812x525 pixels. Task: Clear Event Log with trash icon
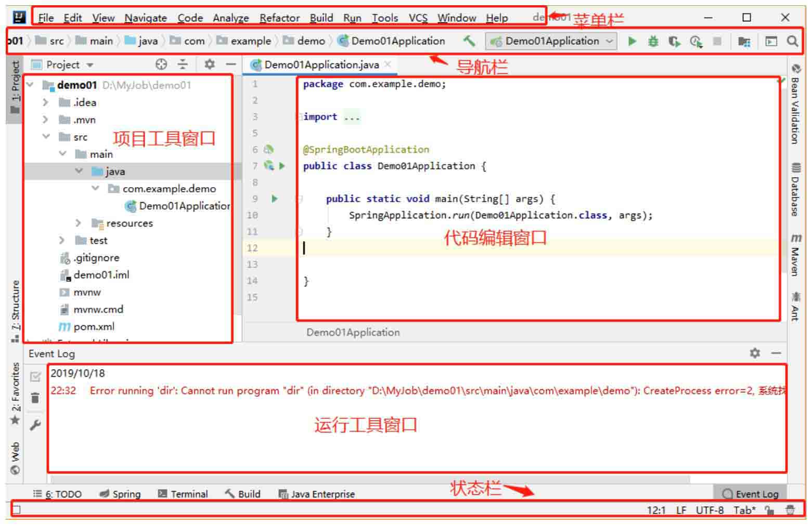click(x=35, y=398)
